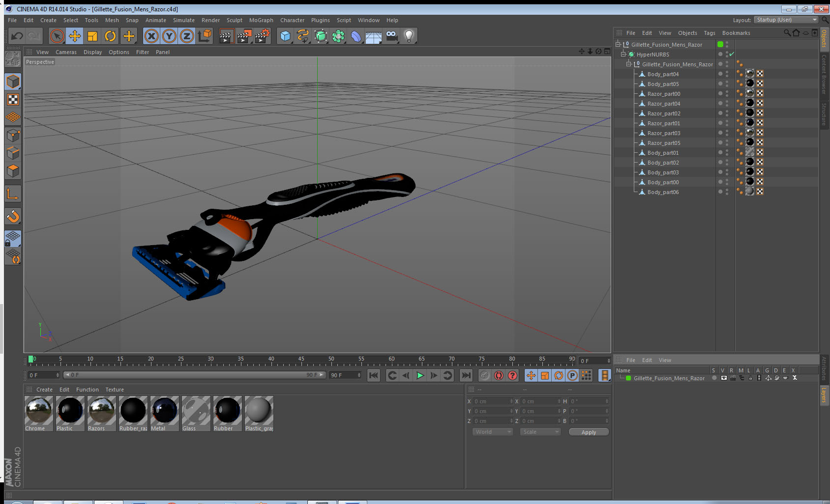Toggle Z axis lock
Screen dimensions: 830x504
[x=187, y=36]
